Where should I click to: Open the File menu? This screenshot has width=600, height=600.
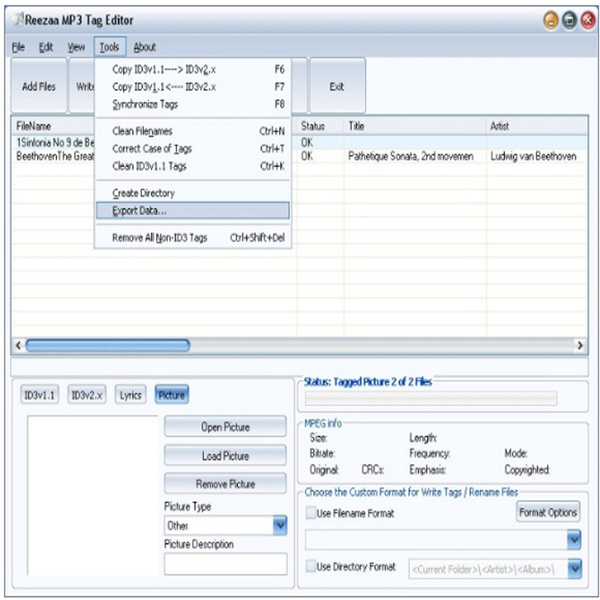coord(18,47)
